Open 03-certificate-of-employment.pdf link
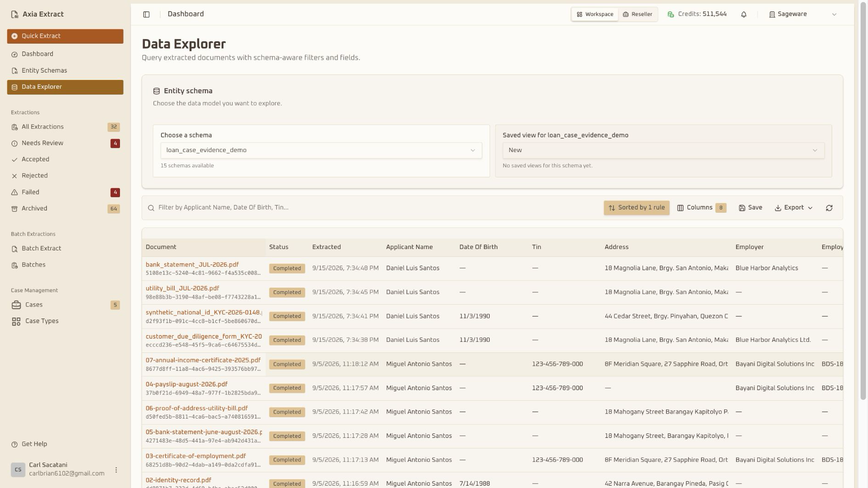Image resolution: width=868 pixels, height=488 pixels. [196, 456]
